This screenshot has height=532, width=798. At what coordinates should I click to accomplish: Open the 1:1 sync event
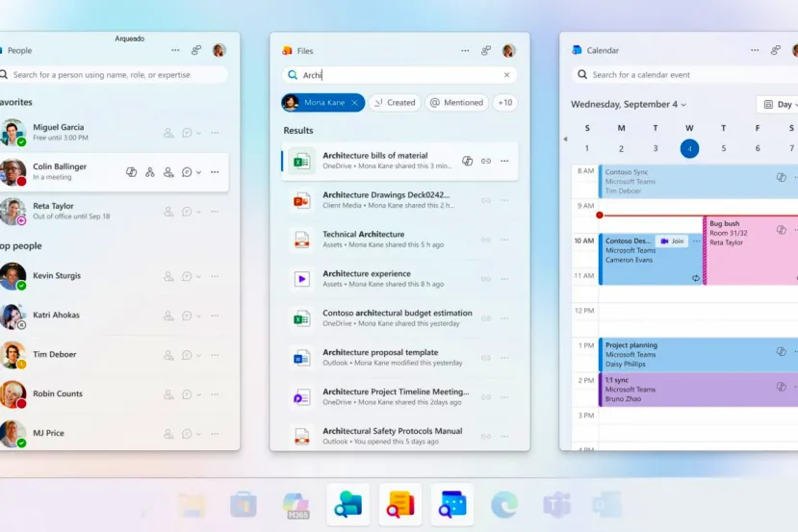pos(698,390)
